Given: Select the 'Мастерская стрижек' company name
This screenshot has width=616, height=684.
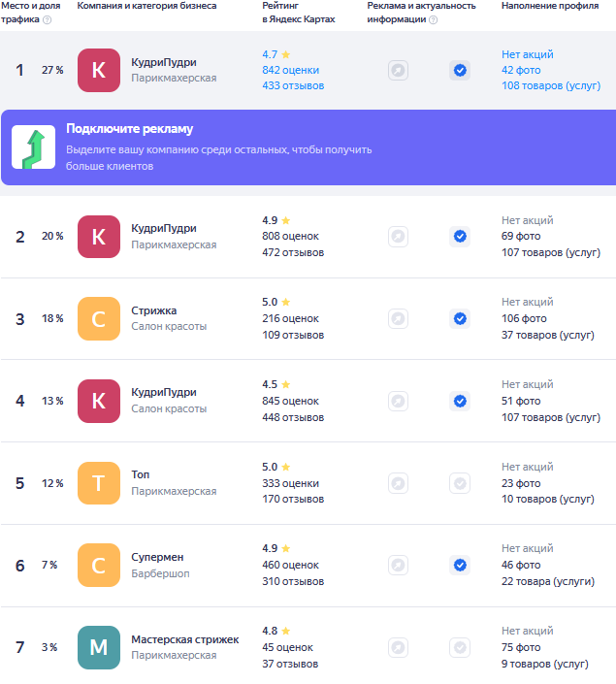Looking at the screenshot, I should [x=184, y=639].
